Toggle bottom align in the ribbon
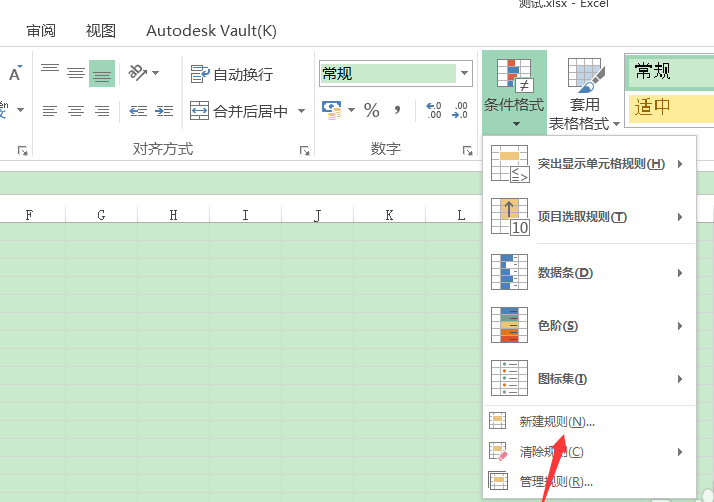714x502 pixels. (x=102, y=73)
